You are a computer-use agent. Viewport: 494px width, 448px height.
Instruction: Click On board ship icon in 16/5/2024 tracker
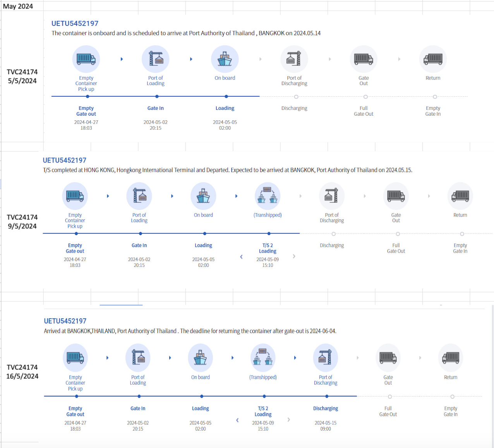coord(200,358)
